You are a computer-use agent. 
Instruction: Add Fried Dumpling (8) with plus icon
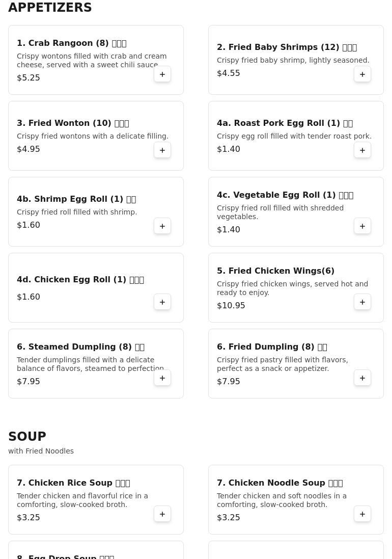pos(362,378)
